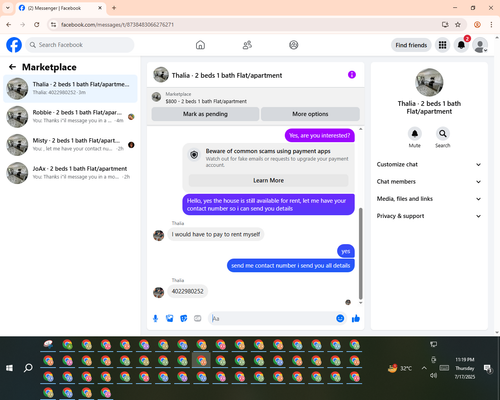Click the Search Facebook field
This screenshot has width=500, height=400.
click(80, 45)
